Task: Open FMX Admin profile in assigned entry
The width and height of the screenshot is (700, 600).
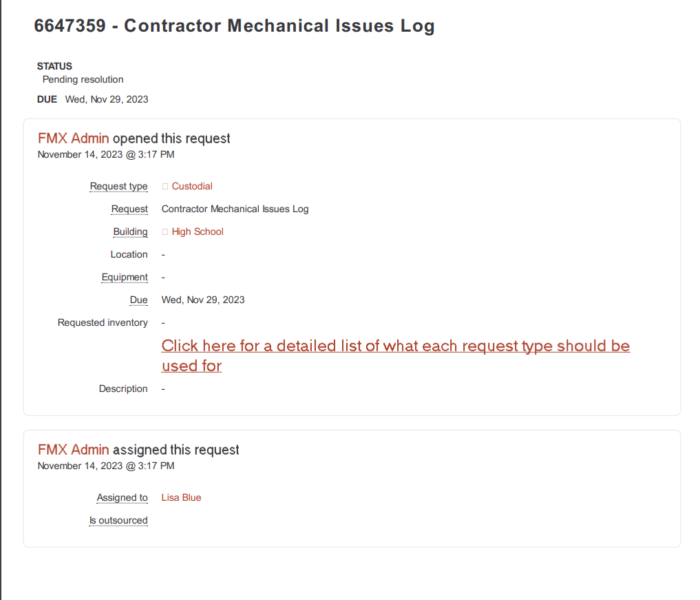Action: point(73,450)
